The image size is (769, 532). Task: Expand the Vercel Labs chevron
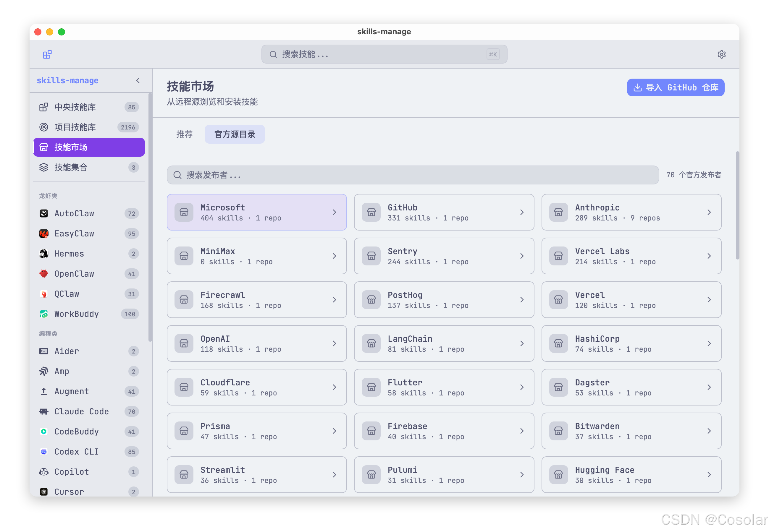point(709,256)
